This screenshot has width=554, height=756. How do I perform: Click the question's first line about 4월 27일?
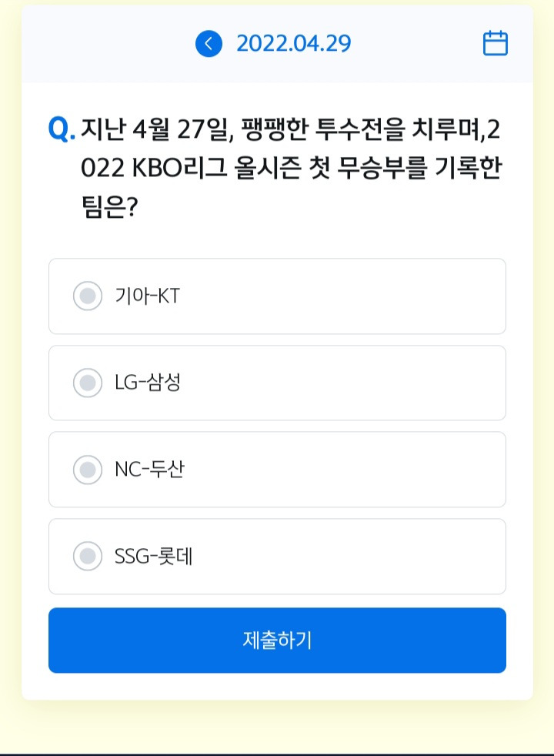(290, 129)
